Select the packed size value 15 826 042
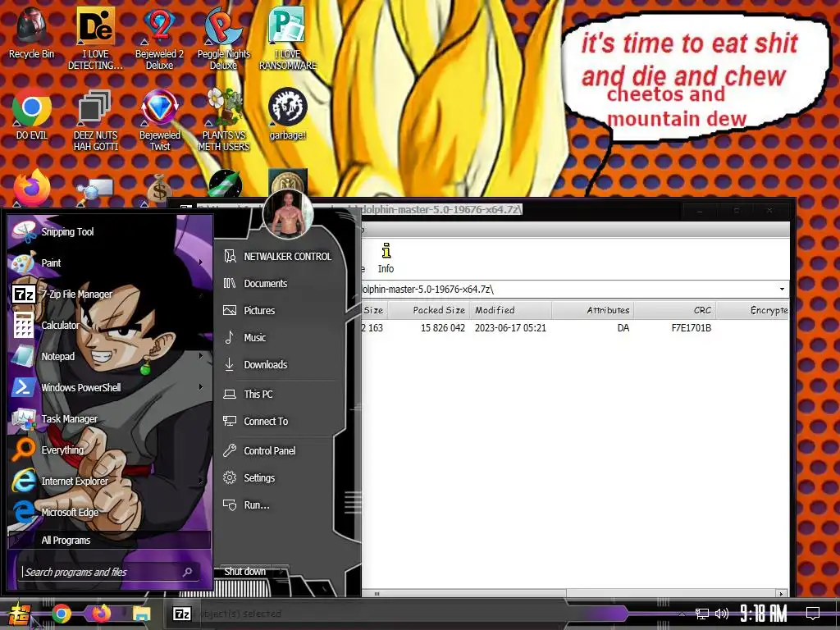 (x=442, y=328)
